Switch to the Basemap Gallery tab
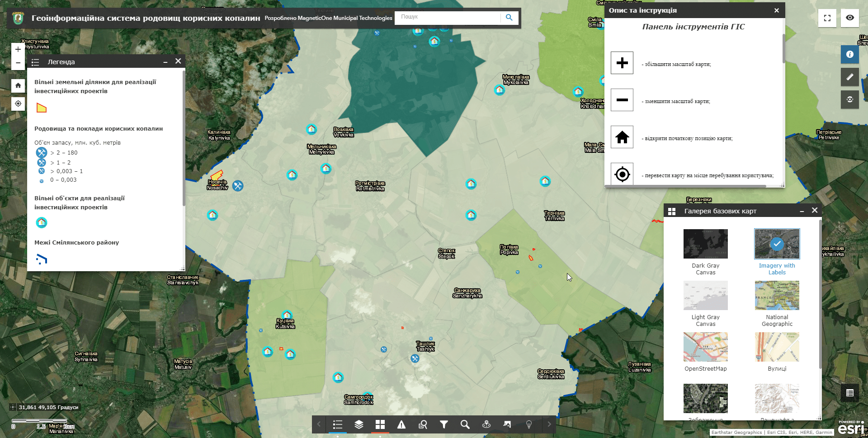 click(380, 424)
